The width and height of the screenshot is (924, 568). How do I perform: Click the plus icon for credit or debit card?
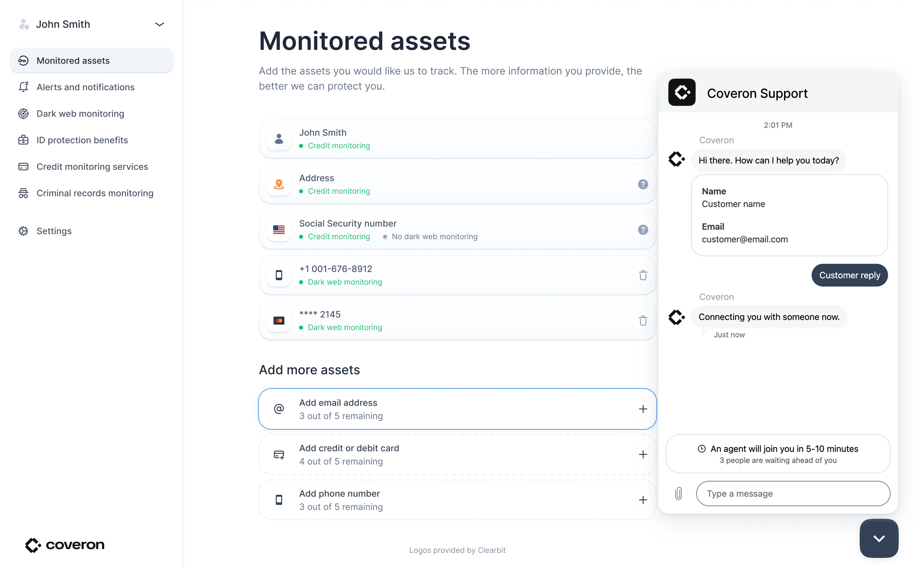[x=643, y=454]
